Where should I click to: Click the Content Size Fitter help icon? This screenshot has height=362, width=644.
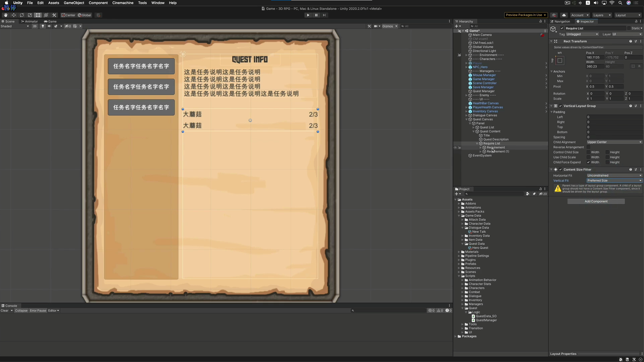tap(631, 170)
